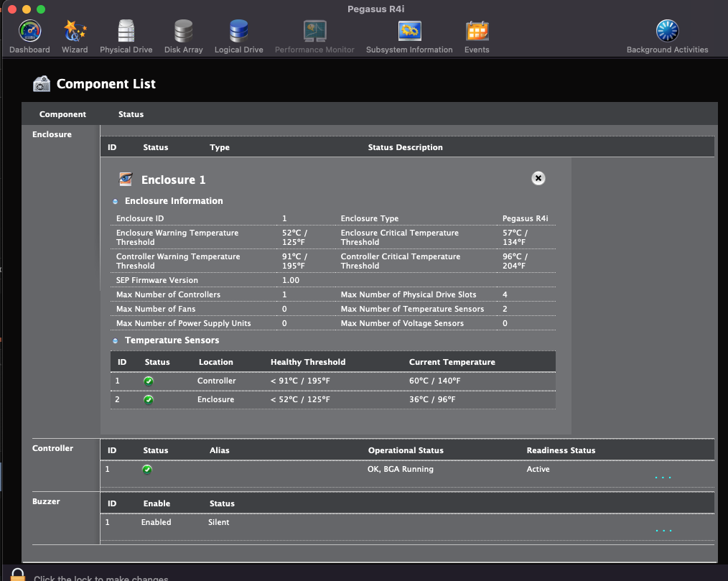Viewport: 728px width, 581px height.
Task: Click the Status Description column header
Action: tap(406, 147)
